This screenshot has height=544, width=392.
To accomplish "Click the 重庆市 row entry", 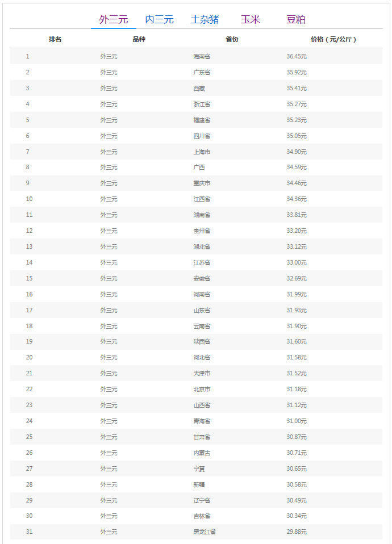I will pyautogui.click(x=202, y=183).
